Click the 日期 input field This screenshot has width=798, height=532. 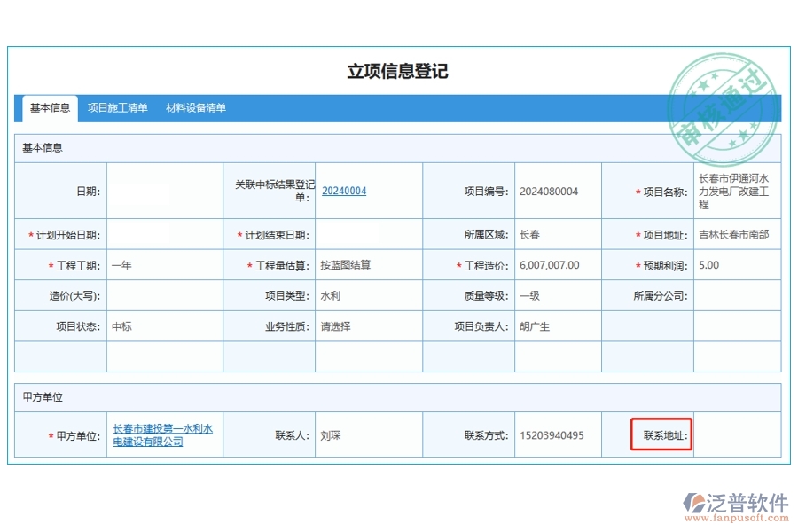click(x=164, y=190)
